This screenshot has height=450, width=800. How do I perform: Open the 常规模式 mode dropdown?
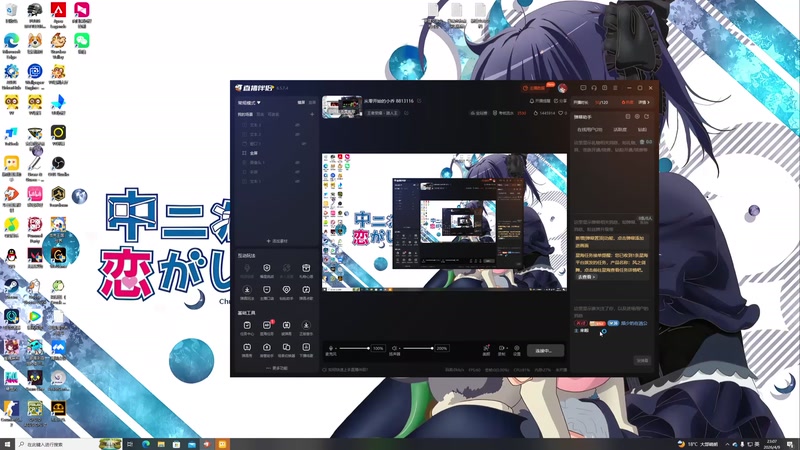click(249, 103)
